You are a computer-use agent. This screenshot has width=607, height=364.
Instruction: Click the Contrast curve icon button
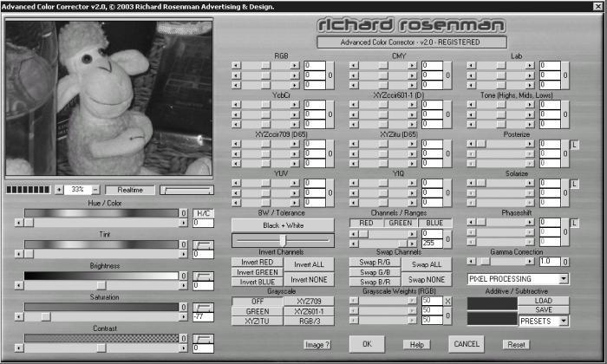(x=203, y=339)
